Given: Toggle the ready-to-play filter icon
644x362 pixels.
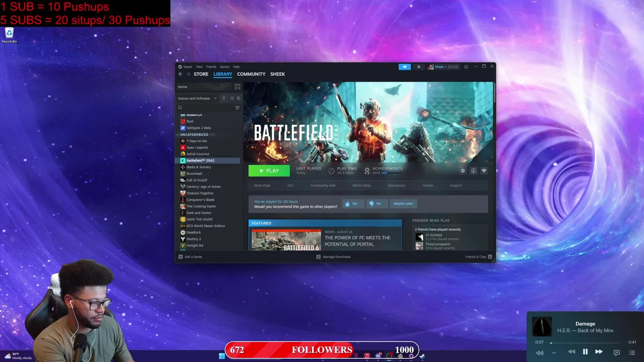Looking at the screenshot, I should point(238,98).
